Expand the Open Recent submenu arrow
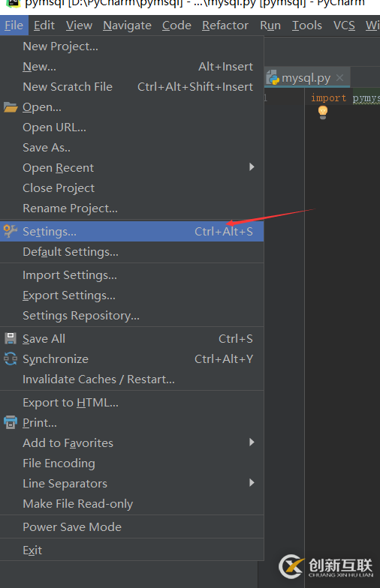This screenshot has height=588, width=380. [x=252, y=166]
